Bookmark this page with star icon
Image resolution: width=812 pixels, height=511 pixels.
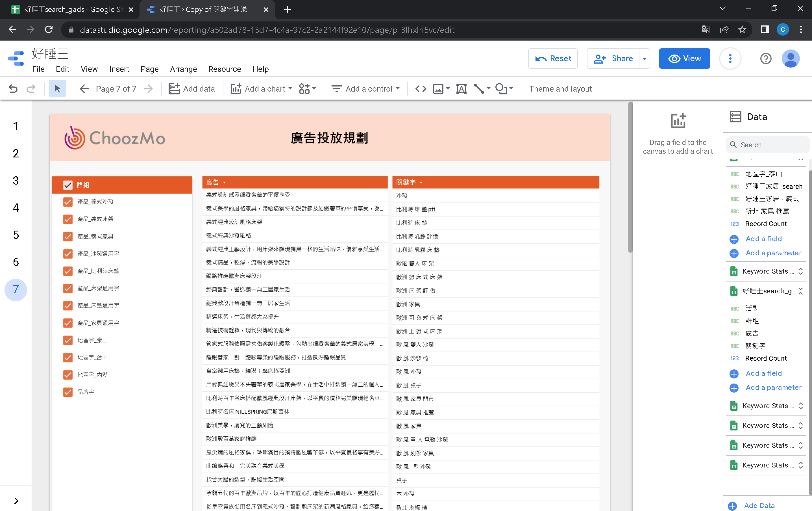[x=742, y=30]
